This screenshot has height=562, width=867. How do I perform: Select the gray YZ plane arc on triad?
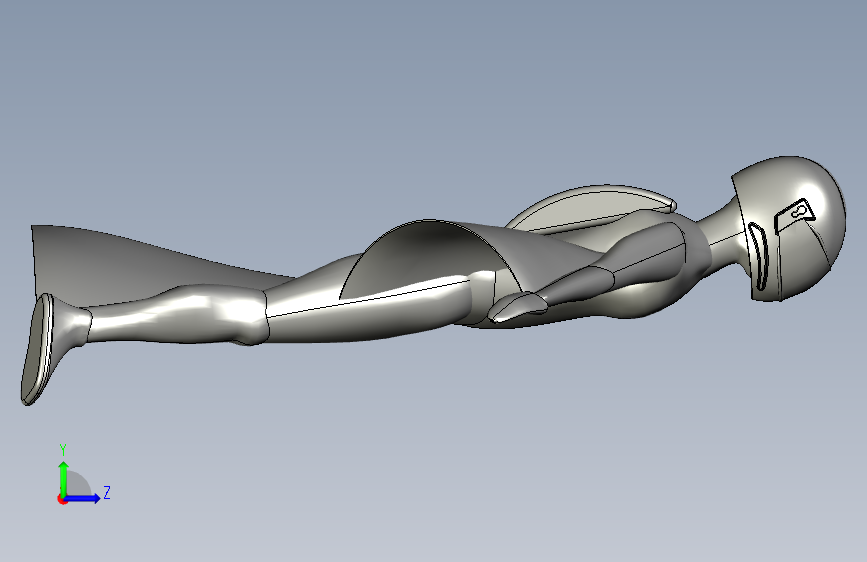tap(78, 484)
